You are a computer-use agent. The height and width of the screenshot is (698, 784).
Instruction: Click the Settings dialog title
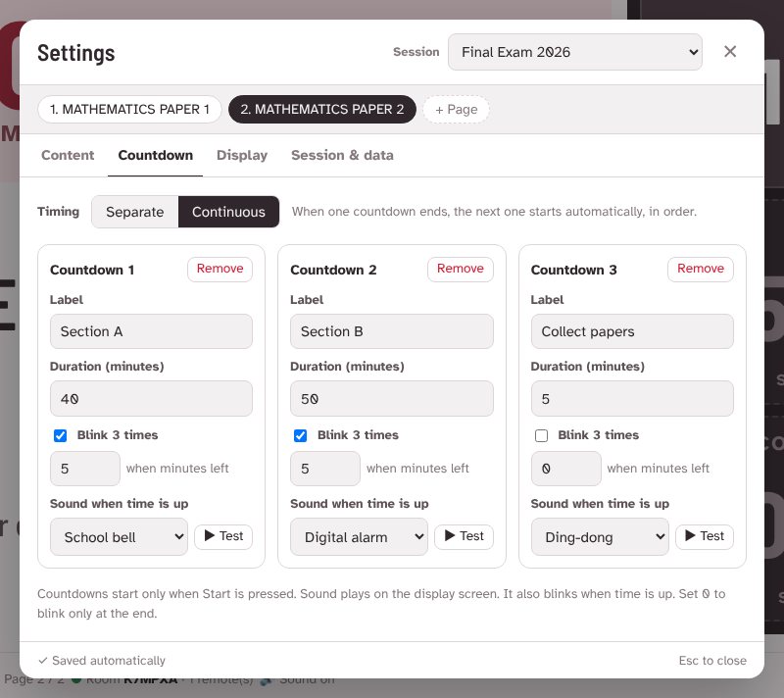coord(76,53)
